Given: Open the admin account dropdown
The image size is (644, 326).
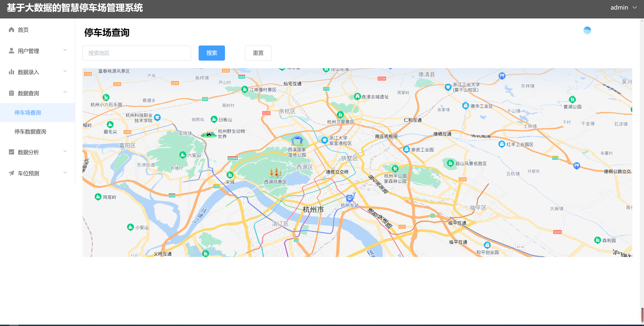Looking at the screenshot, I should (x=624, y=8).
